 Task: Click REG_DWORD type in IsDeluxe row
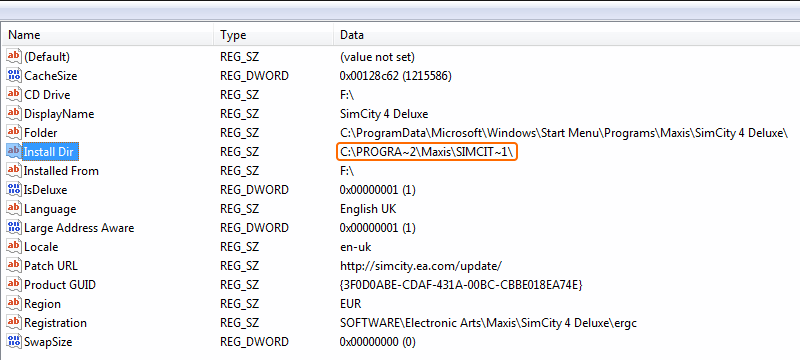(x=254, y=190)
